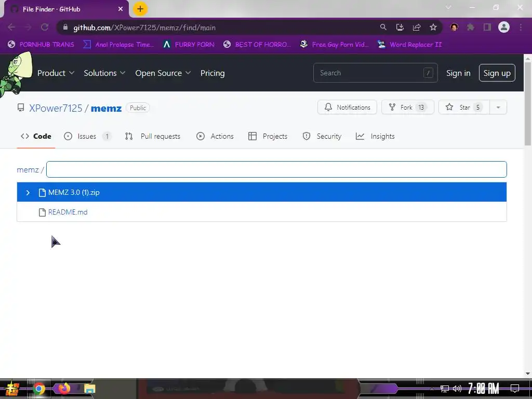Open Chrome from the taskbar

(x=38, y=389)
